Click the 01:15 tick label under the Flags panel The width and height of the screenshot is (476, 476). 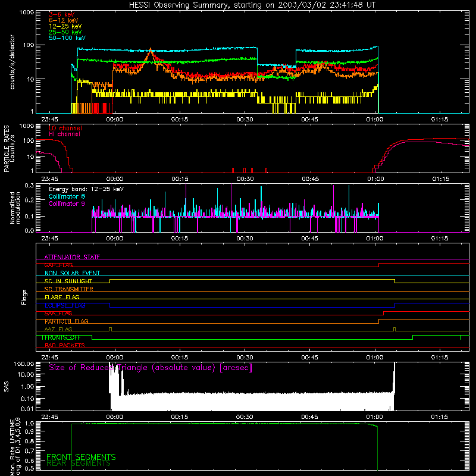[440, 358]
